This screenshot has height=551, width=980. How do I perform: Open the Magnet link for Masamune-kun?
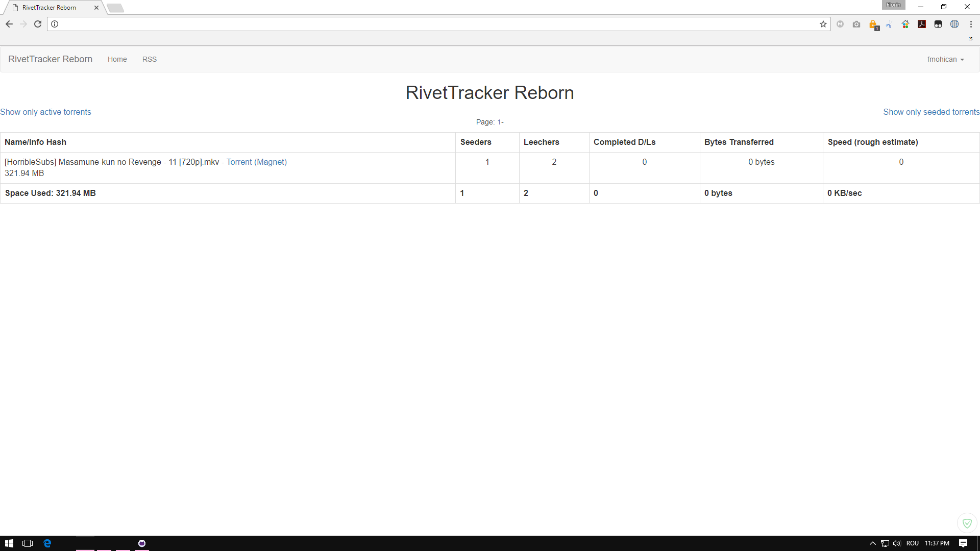coord(271,162)
